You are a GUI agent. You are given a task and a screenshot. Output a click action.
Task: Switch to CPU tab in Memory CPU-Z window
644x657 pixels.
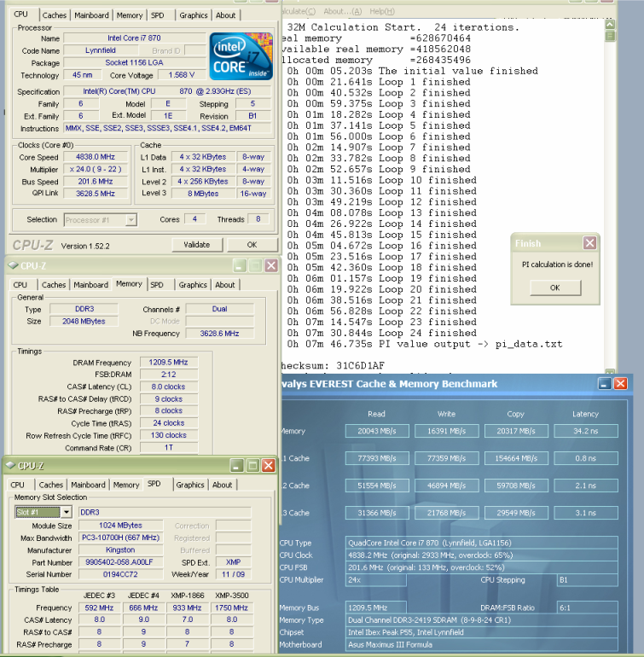coord(20,285)
